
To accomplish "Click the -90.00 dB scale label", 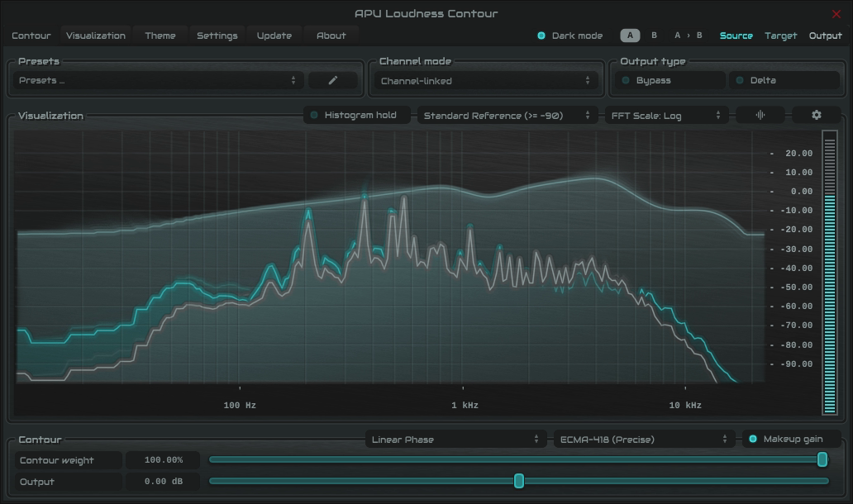I will (x=797, y=364).
